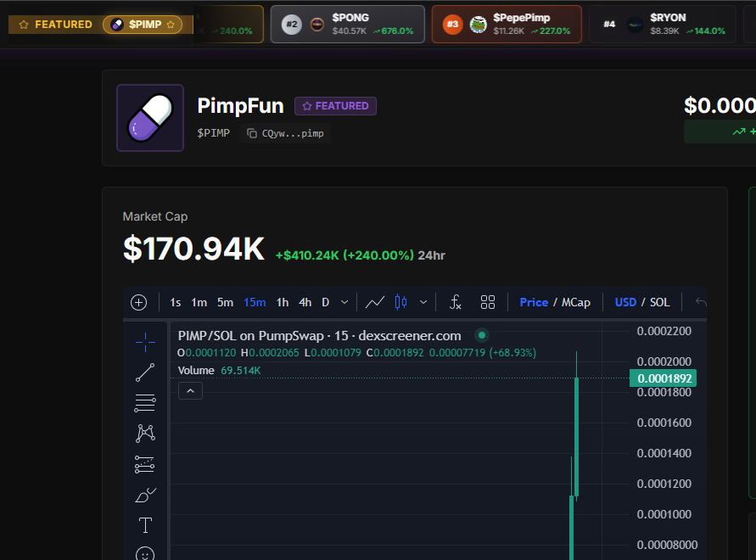
Task: Open the indicators fx menu
Action: [455, 302]
